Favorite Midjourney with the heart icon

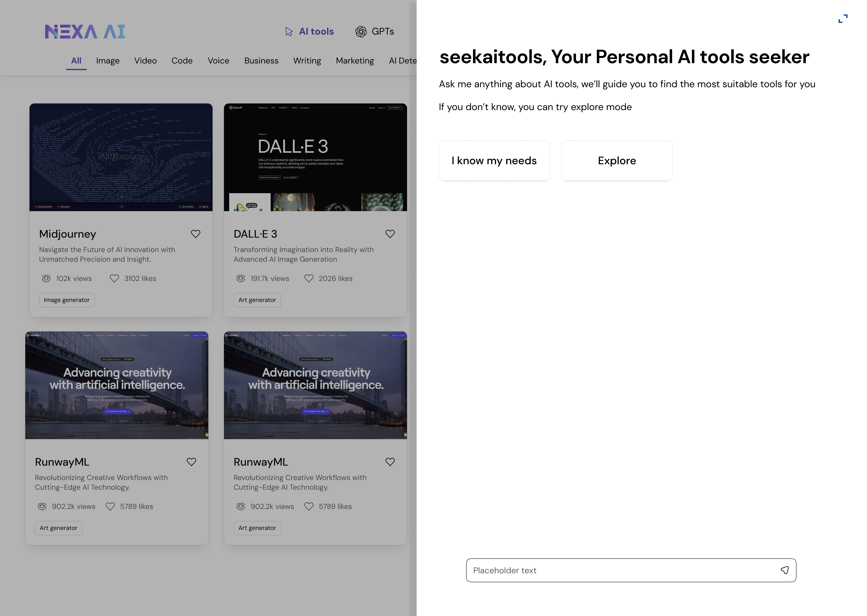pyautogui.click(x=195, y=234)
